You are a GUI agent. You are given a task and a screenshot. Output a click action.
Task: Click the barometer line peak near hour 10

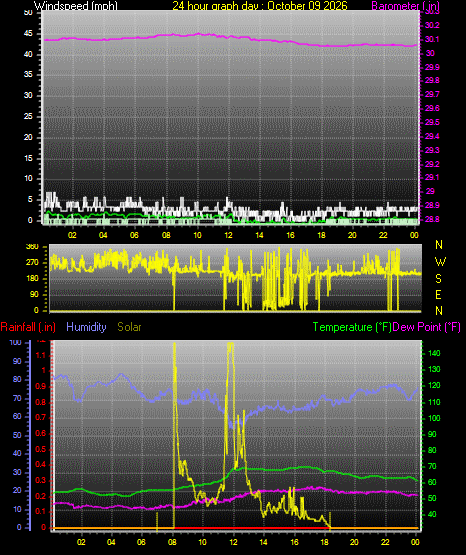click(x=198, y=34)
